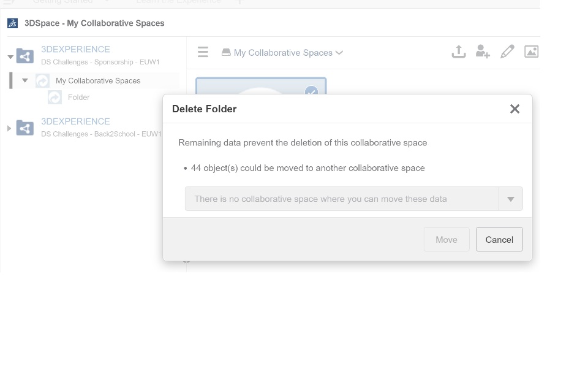
Task: Open the collaborative space selection dropdown arrow
Action: 510,199
